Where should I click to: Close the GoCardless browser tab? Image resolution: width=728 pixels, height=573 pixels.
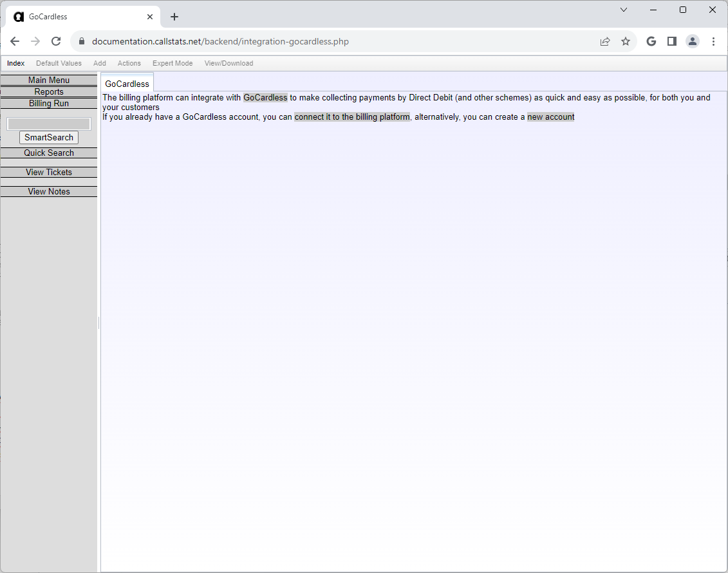coord(150,17)
